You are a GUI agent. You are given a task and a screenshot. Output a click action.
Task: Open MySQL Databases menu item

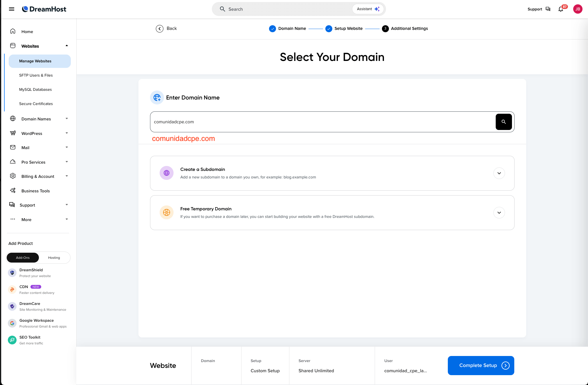coord(35,89)
